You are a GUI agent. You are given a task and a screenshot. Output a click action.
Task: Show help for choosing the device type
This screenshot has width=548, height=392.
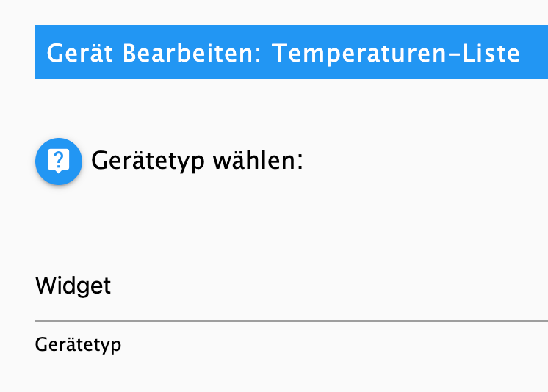tap(59, 161)
